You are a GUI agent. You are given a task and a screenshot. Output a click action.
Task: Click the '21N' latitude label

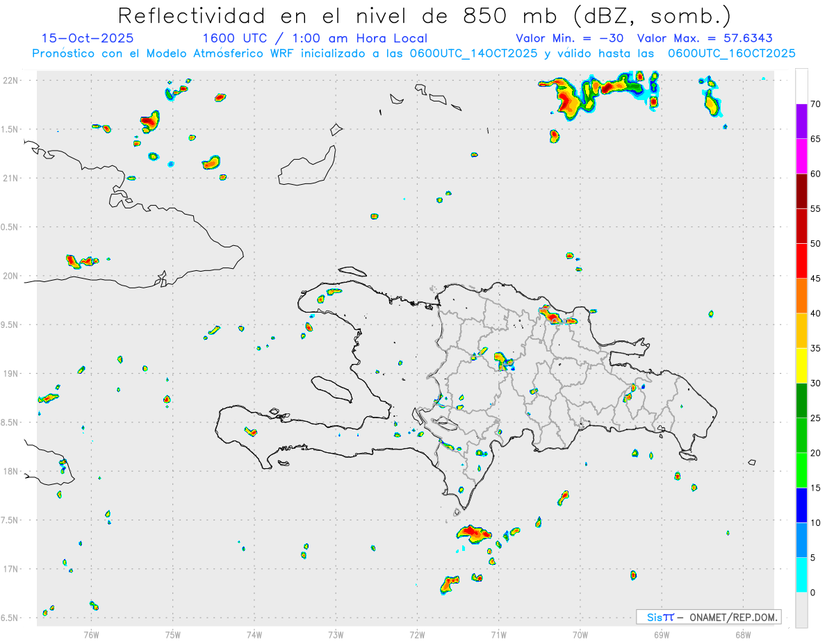click(10, 178)
